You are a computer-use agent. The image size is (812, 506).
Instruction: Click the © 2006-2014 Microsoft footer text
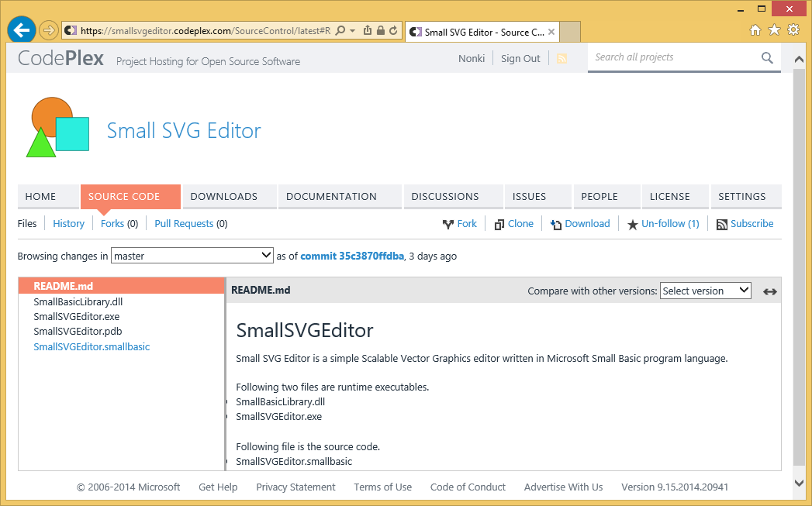[129, 487]
